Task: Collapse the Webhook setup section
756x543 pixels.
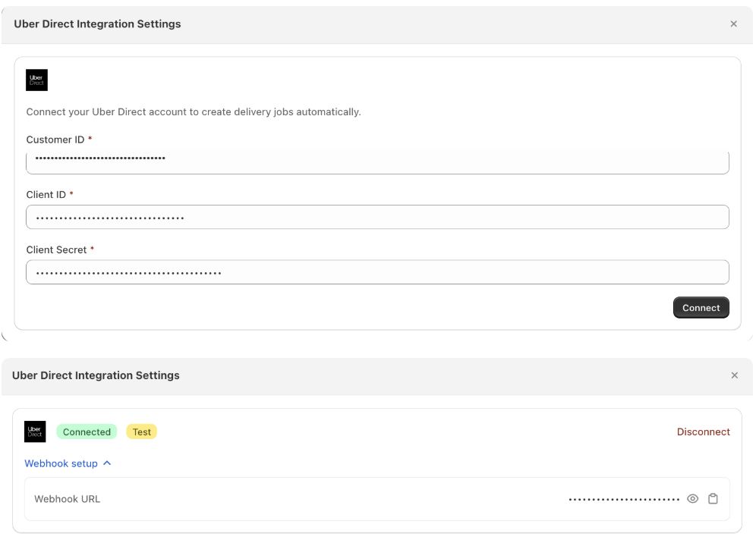Action: tap(68, 463)
